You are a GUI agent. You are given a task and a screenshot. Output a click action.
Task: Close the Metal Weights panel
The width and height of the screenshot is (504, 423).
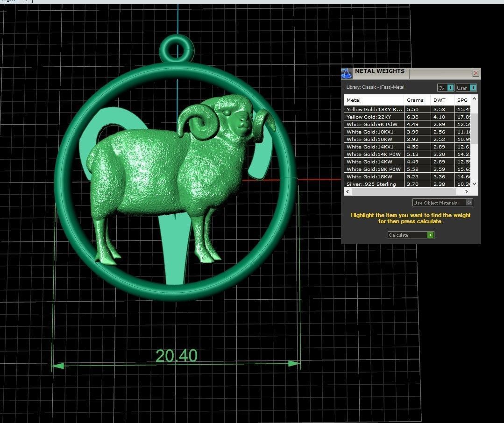click(476, 73)
